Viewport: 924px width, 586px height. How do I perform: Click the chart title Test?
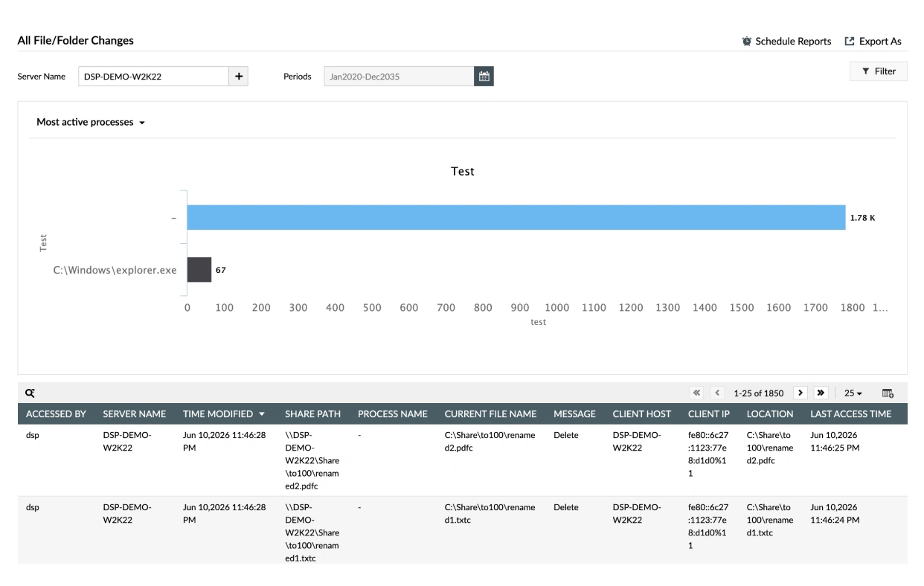[462, 171]
